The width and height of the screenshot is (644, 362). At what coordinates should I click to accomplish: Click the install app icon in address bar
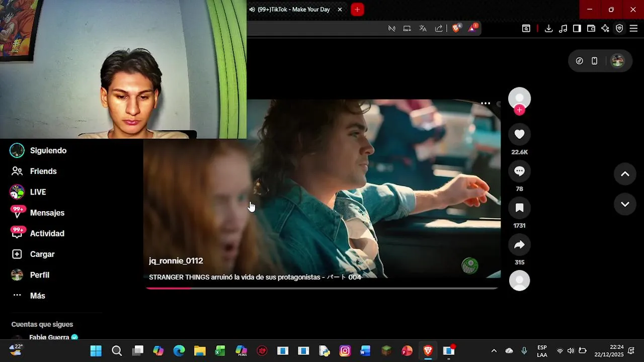coord(407,29)
